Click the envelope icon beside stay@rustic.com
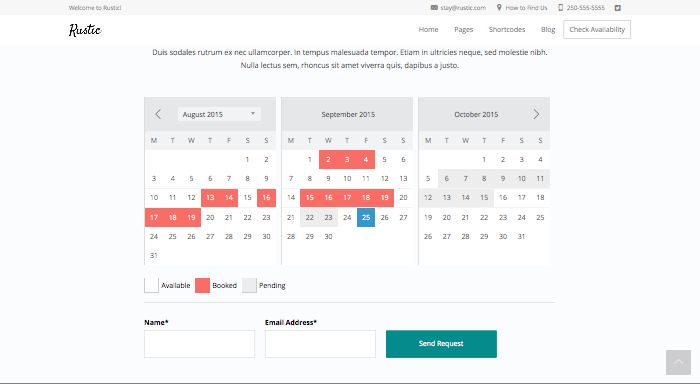This screenshot has height=384, width=700. pos(434,8)
